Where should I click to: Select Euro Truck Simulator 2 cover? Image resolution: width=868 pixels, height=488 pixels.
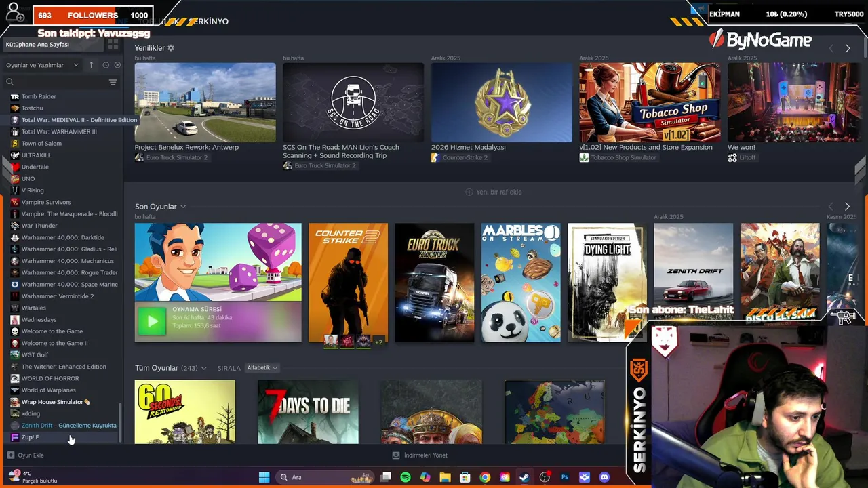[x=435, y=283]
